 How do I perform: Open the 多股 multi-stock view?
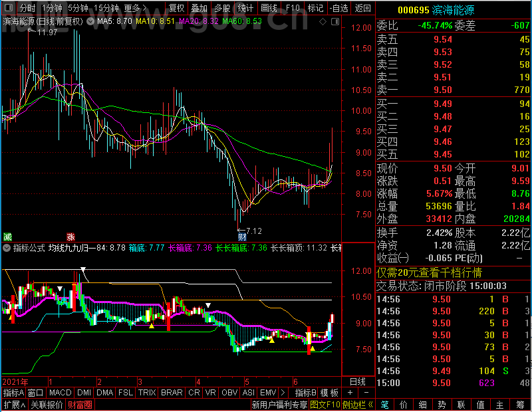(222, 8)
